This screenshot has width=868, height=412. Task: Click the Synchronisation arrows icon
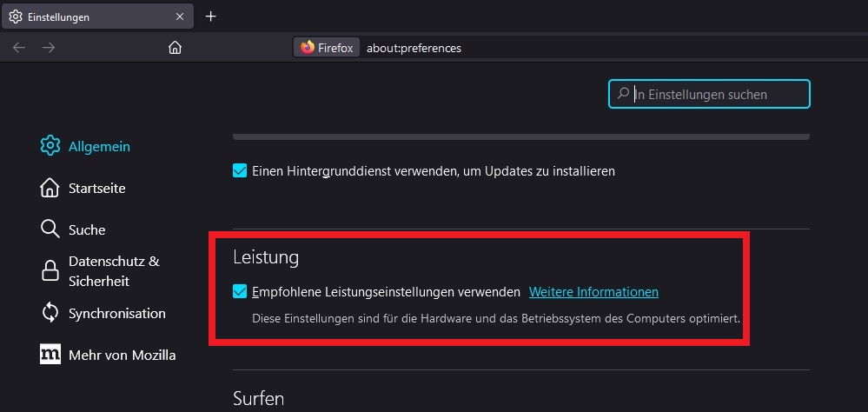click(x=50, y=313)
